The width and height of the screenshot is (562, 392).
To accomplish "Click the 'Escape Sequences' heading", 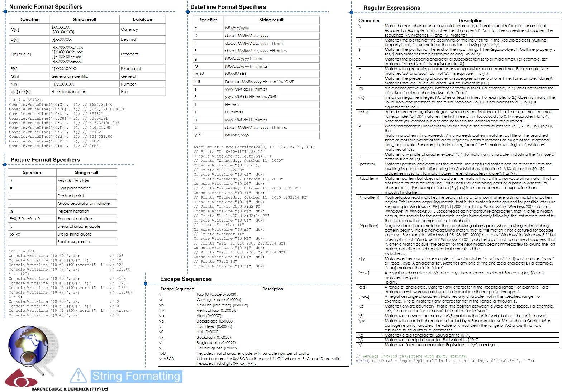I will pos(186,279).
